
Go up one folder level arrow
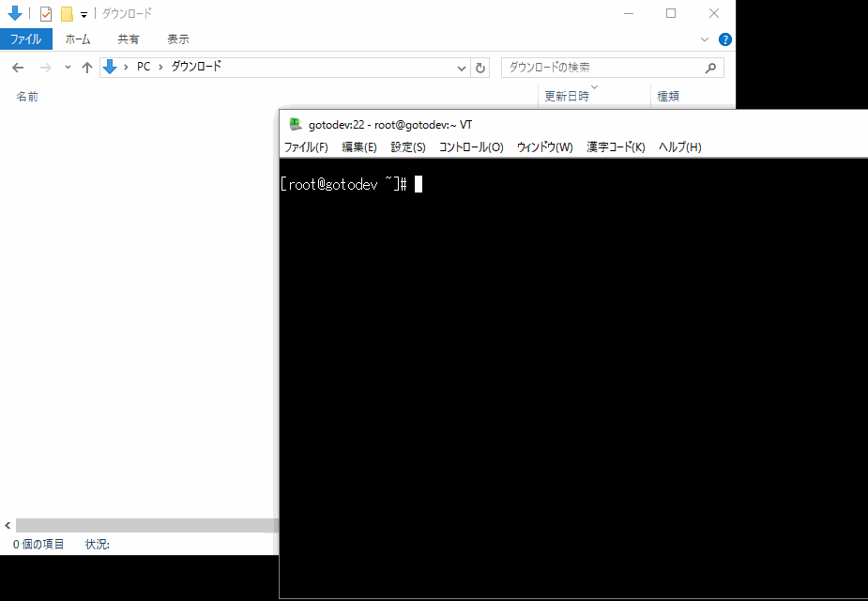87,68
